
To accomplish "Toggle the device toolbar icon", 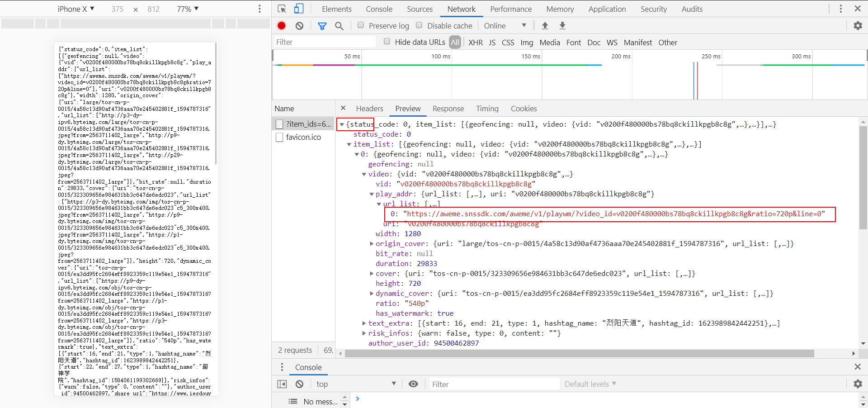I will pos(299,9).
